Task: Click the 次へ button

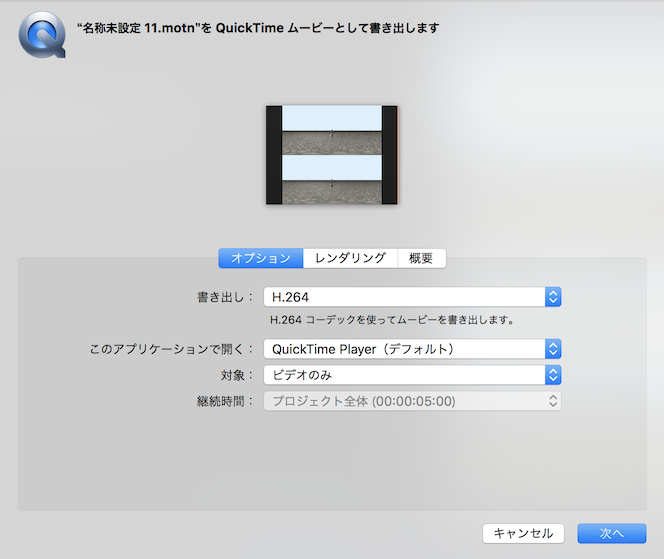Action: (611, 533)
